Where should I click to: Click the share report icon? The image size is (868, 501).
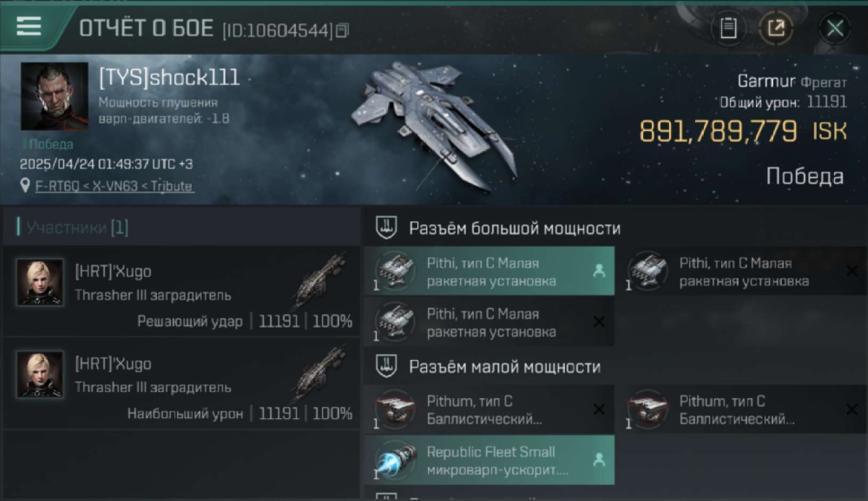point(776,28)
